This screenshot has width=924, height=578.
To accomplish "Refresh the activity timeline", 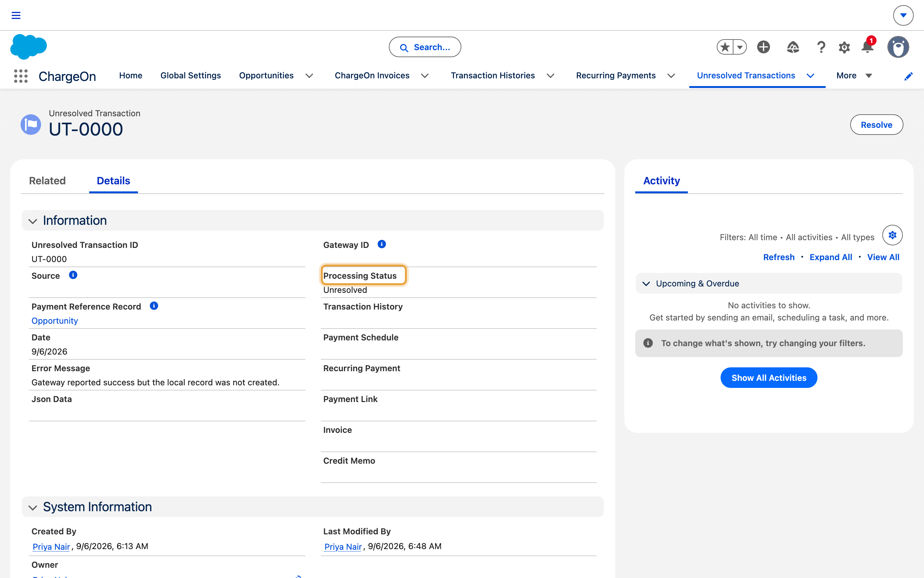I will (x=779, y=257).
